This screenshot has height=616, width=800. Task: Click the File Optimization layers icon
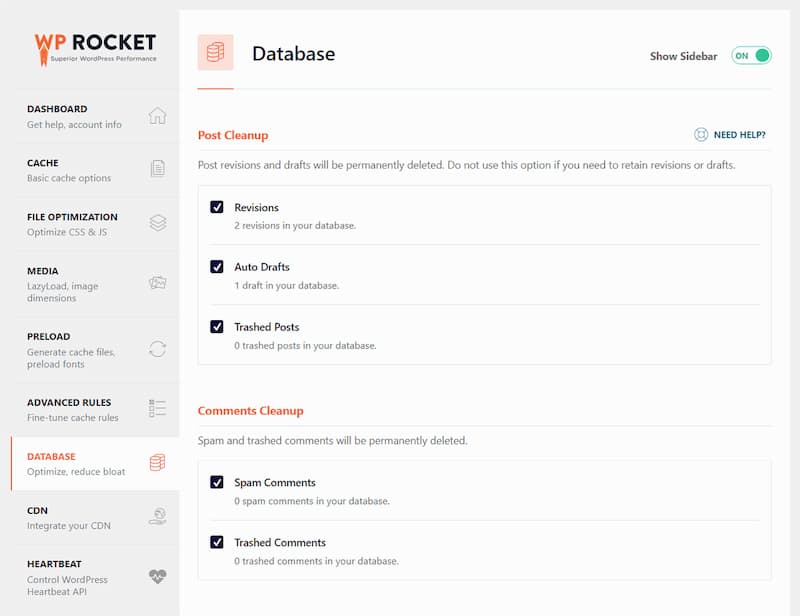158,223
